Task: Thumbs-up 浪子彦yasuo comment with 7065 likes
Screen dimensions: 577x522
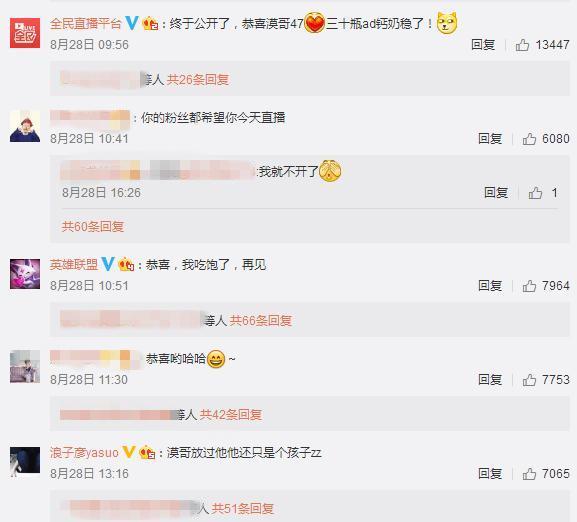Action: (x=529, y=474)
